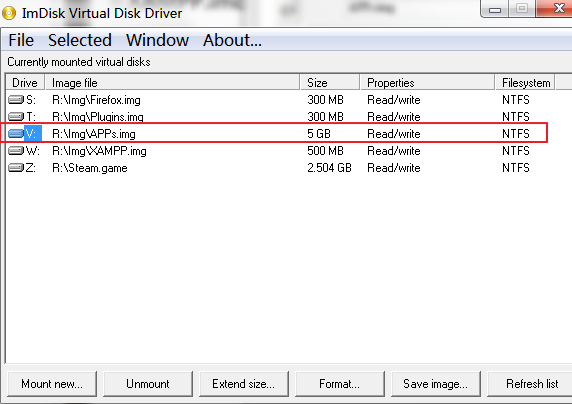Screen dimensions: 572x404
Task: Click the highlighted V: drive letter
Action: [33, 134]
